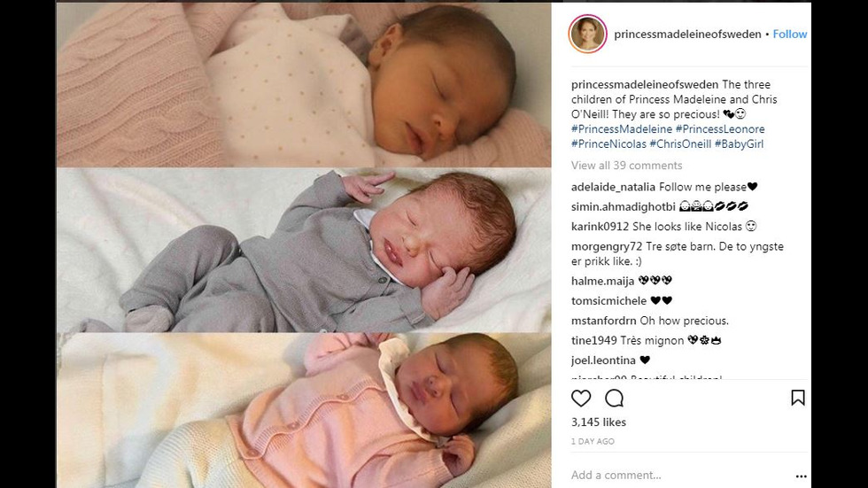Show the 3,145 likes list
Viewport: 868px width, 488px height.
coord(599,422)
